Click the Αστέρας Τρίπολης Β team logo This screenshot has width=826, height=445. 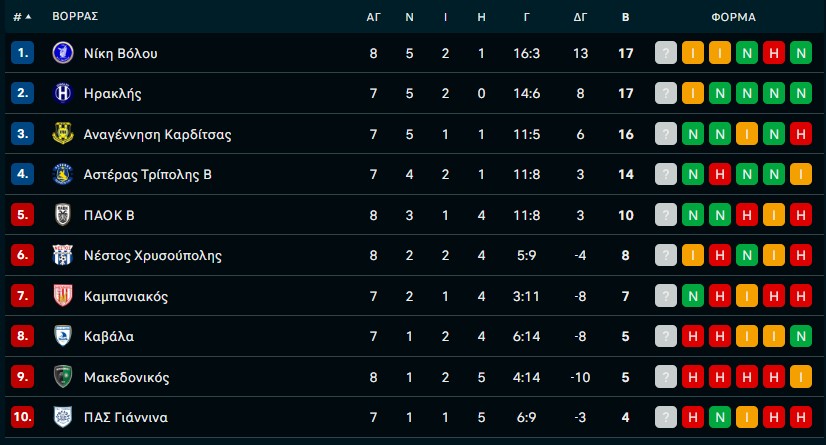point(62,174)
